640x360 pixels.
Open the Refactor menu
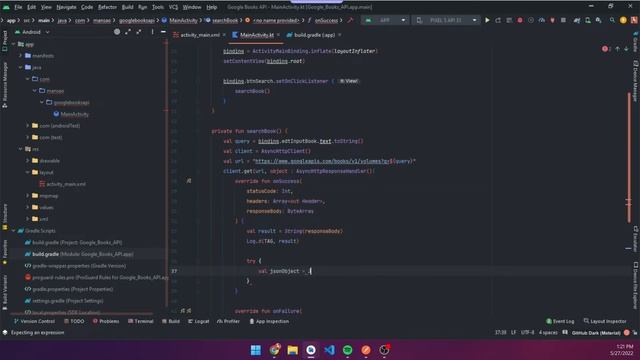(107, 7)
